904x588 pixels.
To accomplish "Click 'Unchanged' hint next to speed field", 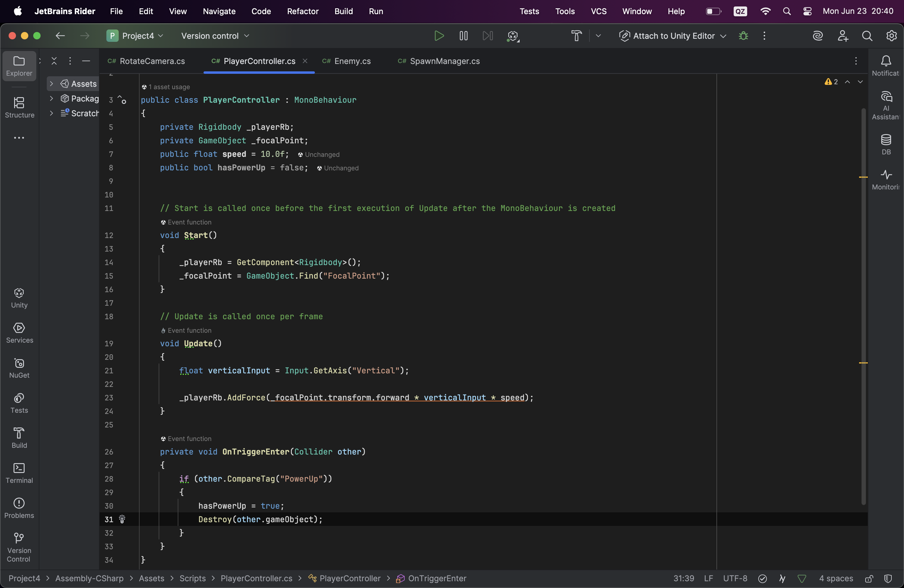I will (319, 155).
